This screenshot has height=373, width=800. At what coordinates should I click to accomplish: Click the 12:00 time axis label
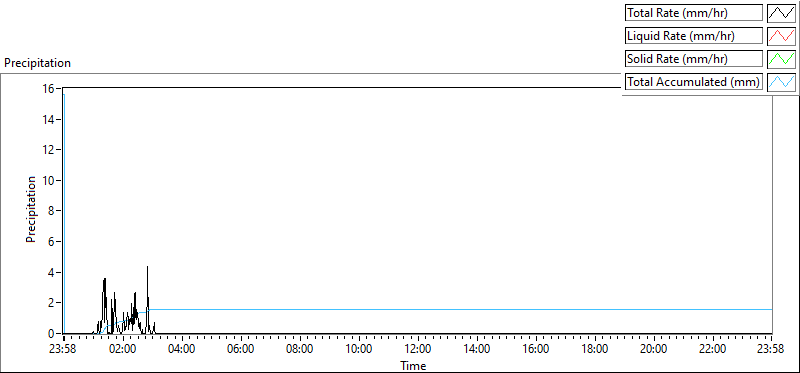pyautogui.click(x=418, y=350)
